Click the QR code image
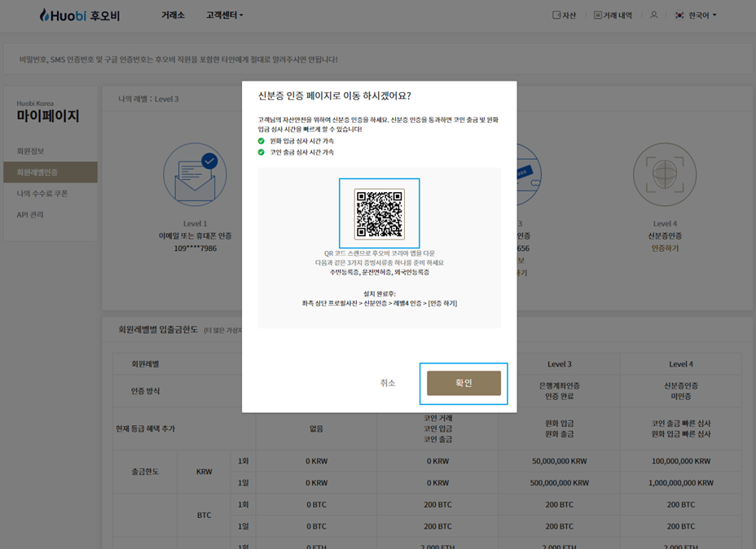The height and width of the screenshot is (549, 756). click(x=380, y=213)
